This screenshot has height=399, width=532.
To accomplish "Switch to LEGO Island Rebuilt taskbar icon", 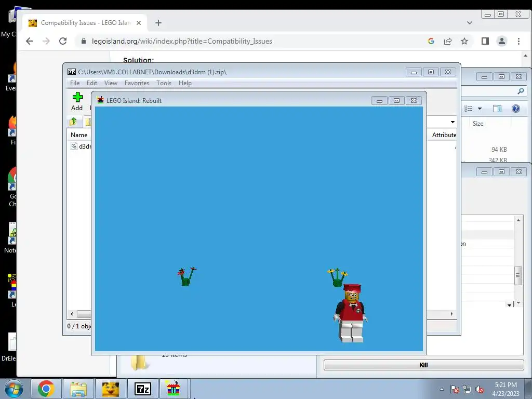I will point(174,389).
